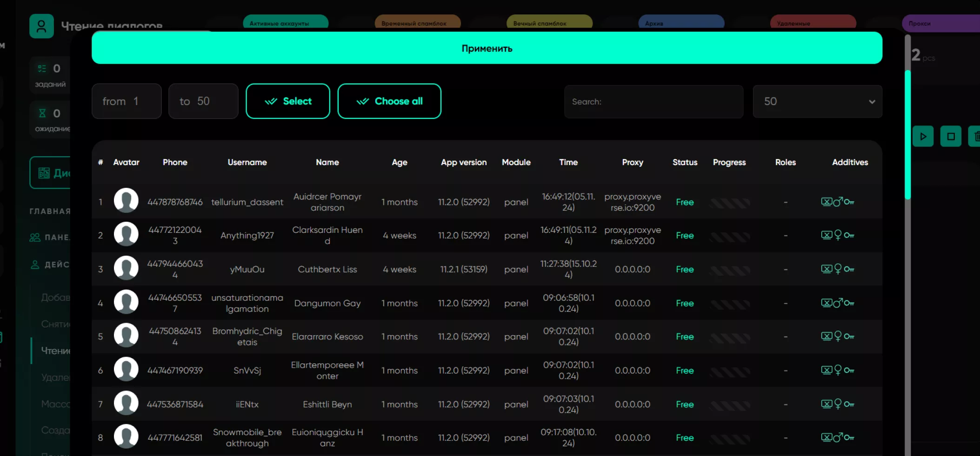
Task: Switch to Прокси tab
Action: 940,23
